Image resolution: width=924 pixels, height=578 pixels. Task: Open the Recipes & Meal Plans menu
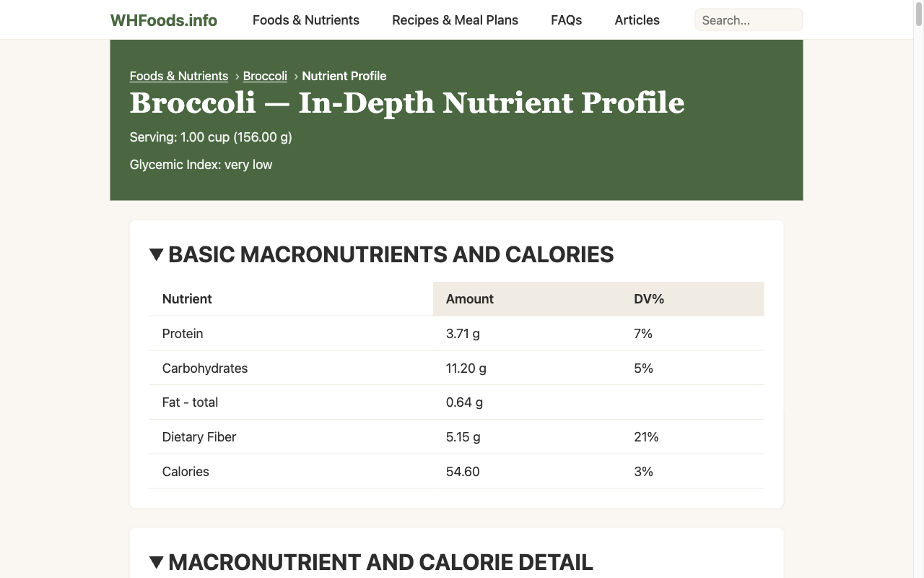click(x=455, y=20)
